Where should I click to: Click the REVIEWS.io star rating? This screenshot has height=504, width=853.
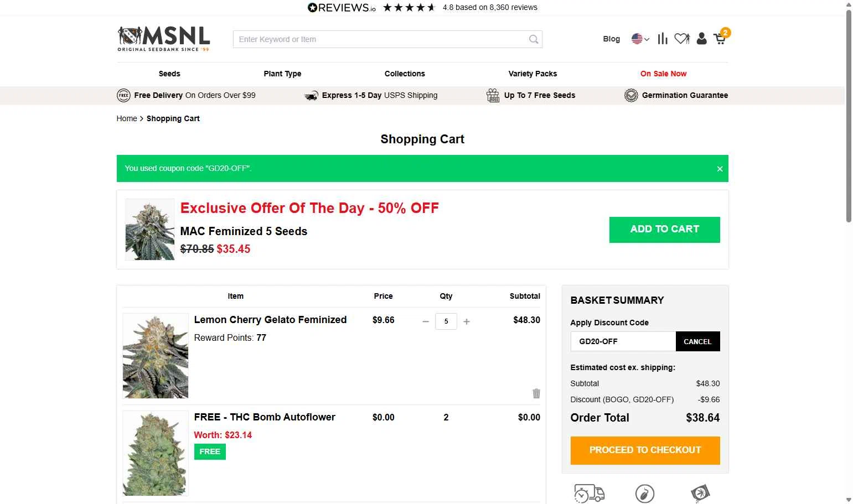(x=409, y=7)
